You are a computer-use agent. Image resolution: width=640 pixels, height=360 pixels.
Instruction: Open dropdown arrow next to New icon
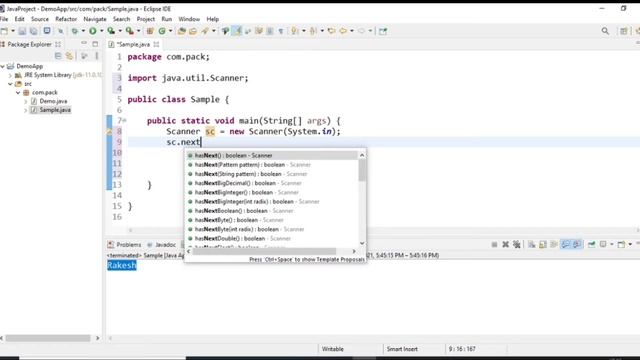(x=13, y=31)
